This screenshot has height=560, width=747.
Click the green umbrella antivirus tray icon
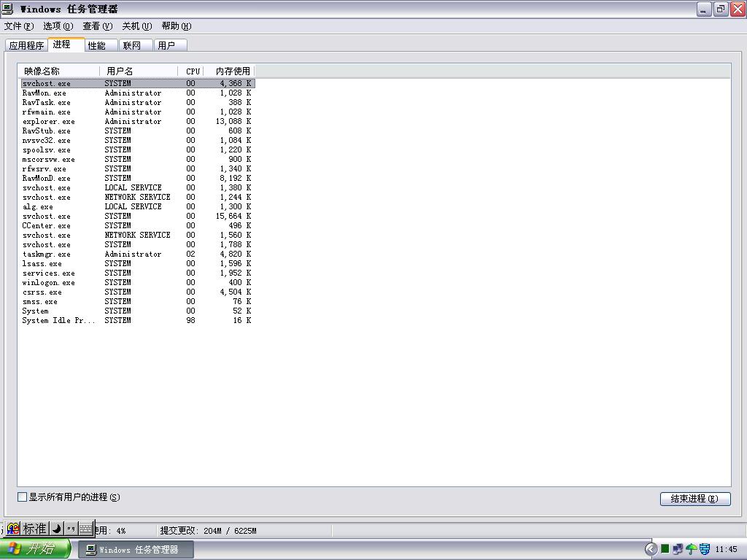(x=691, y=549)
